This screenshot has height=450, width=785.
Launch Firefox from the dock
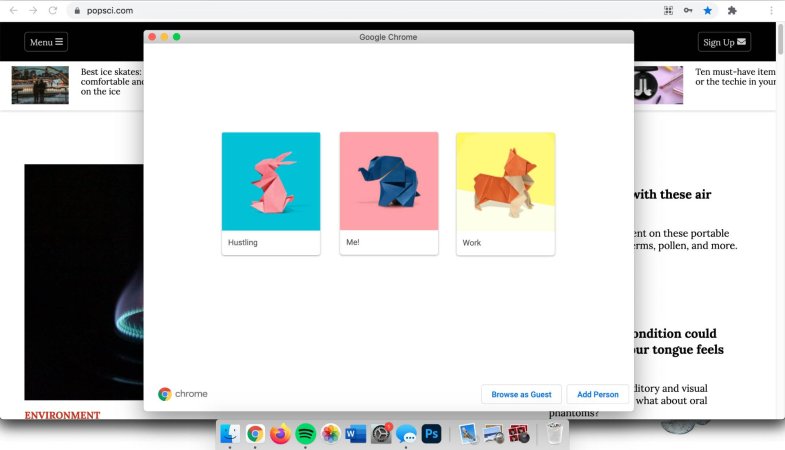click(x=281, y=434)
